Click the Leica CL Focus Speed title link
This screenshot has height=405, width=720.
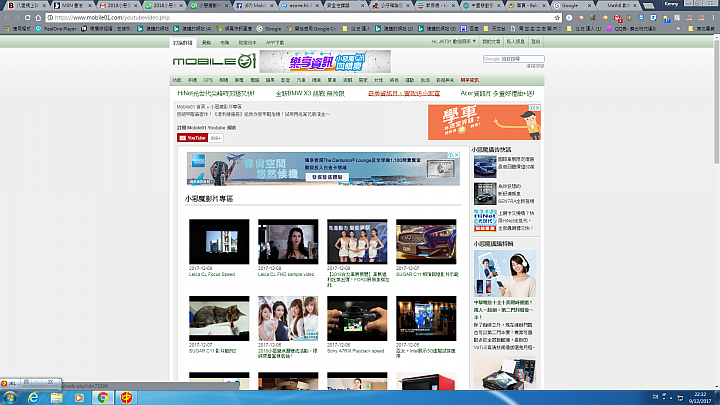(x=212, y=274)
